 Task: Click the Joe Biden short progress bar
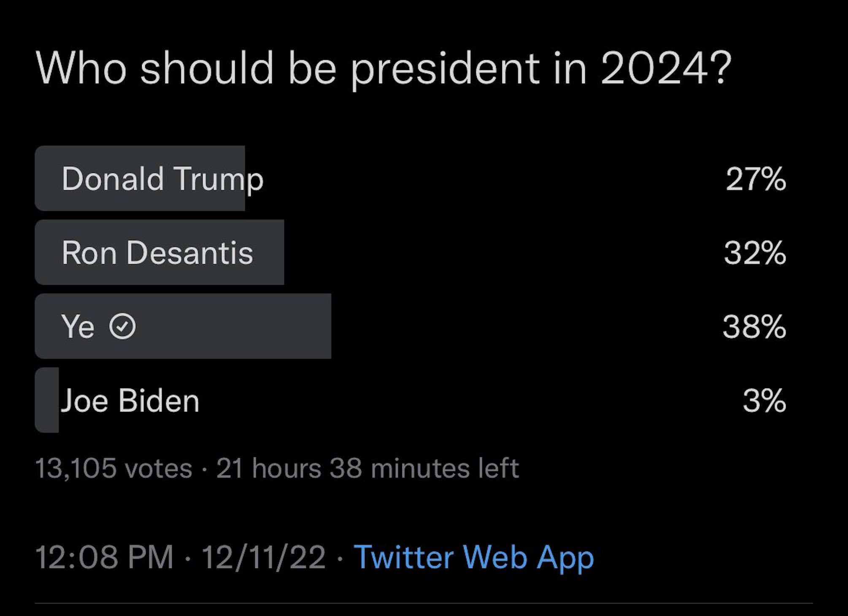[x=47, y=400]
